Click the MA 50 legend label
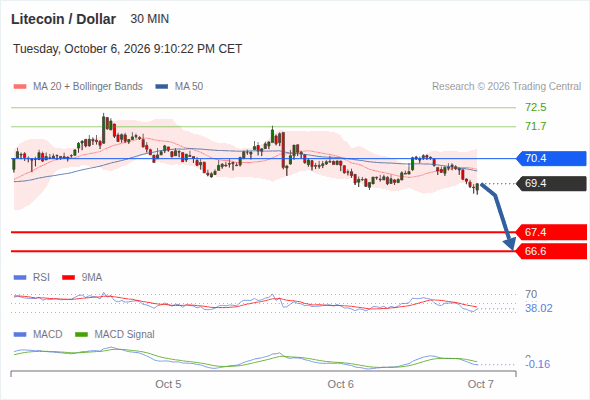Screen dimensions: 590x400 tap(189, 87)
